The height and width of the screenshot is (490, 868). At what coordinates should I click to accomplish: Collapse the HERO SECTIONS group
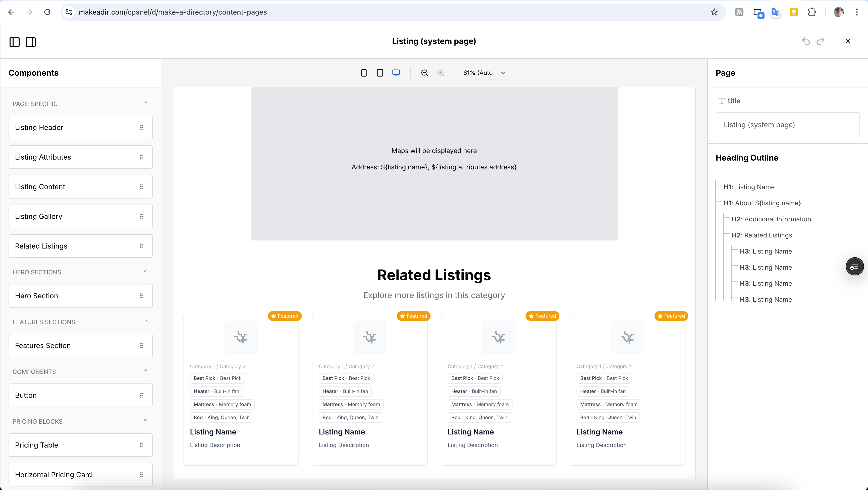146,271
